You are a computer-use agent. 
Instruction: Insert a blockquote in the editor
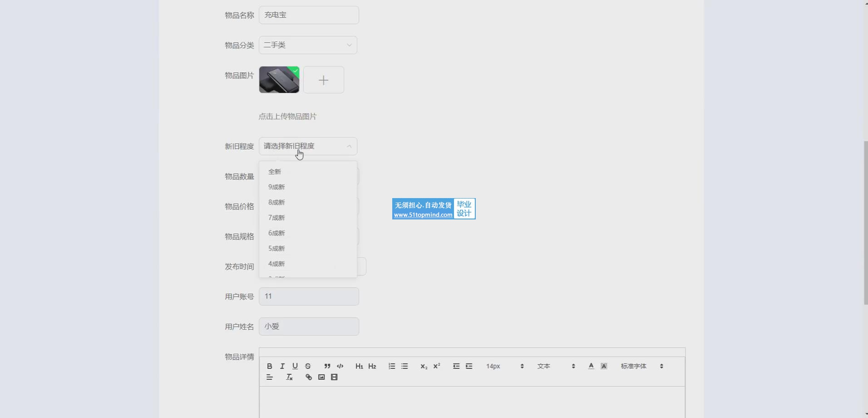click(327, 366)
